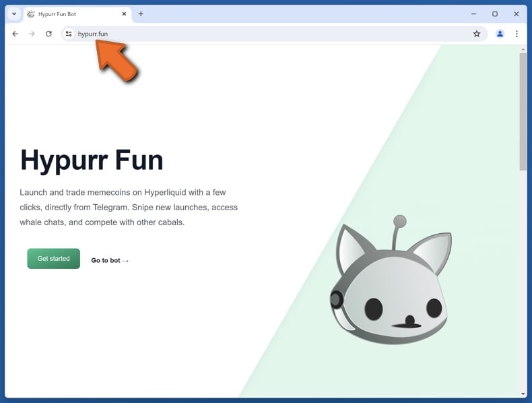The height and width of the screenshot is (403, 532).
Task: Minimize the Chrome window
Action: [473, 14]
